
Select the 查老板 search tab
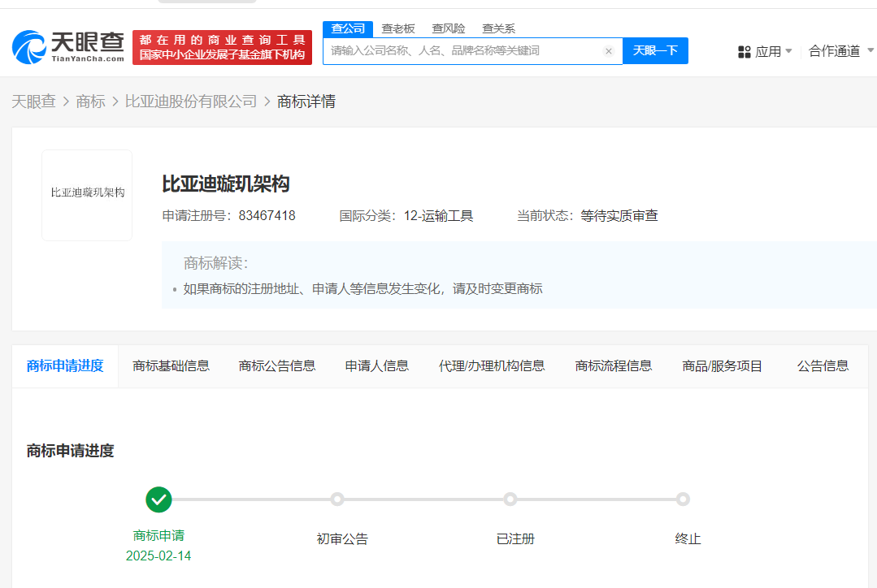[398, 28]
